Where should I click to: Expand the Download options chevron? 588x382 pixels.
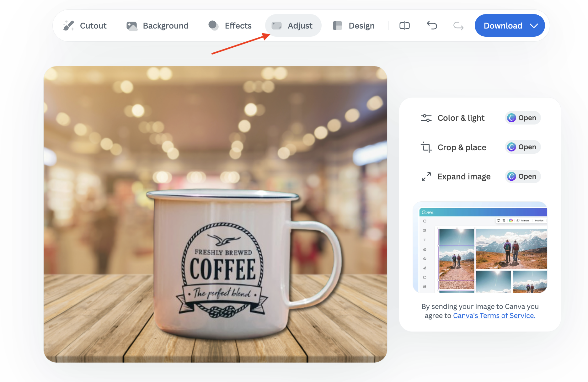(x=534, y=26)
